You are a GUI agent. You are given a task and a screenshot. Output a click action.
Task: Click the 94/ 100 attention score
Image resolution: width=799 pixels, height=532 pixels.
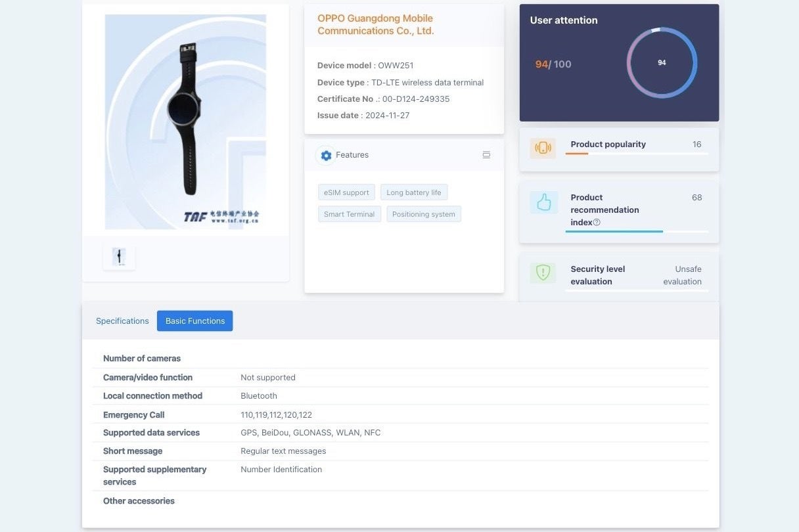coord(553,64)
